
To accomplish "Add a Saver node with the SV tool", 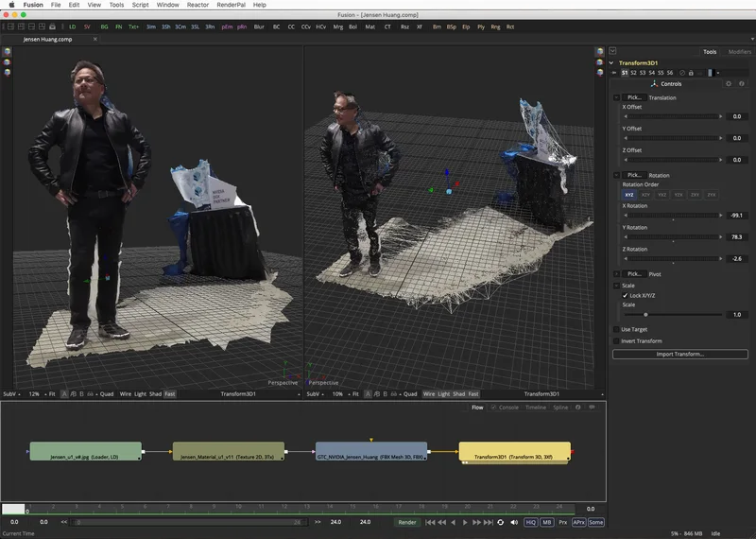I will click(x=87, y=27).
